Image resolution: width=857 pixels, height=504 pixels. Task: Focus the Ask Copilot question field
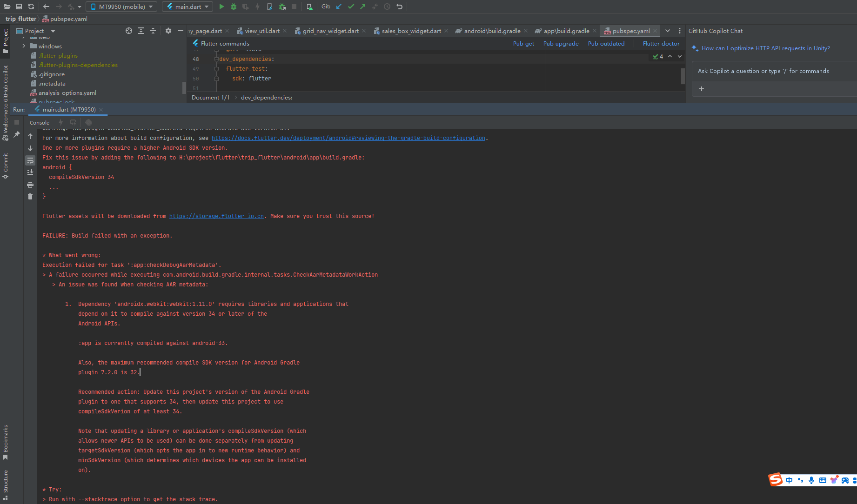(x=774, y=71)
